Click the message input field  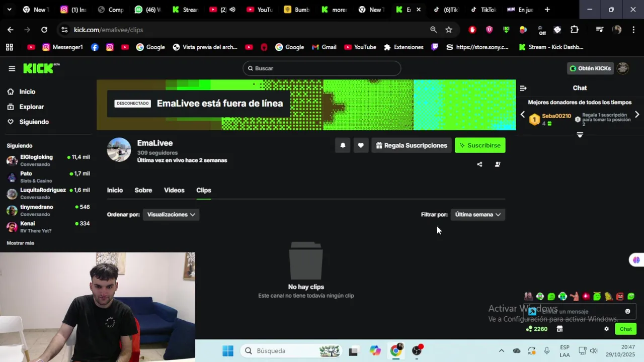click(x=580, y=312)
